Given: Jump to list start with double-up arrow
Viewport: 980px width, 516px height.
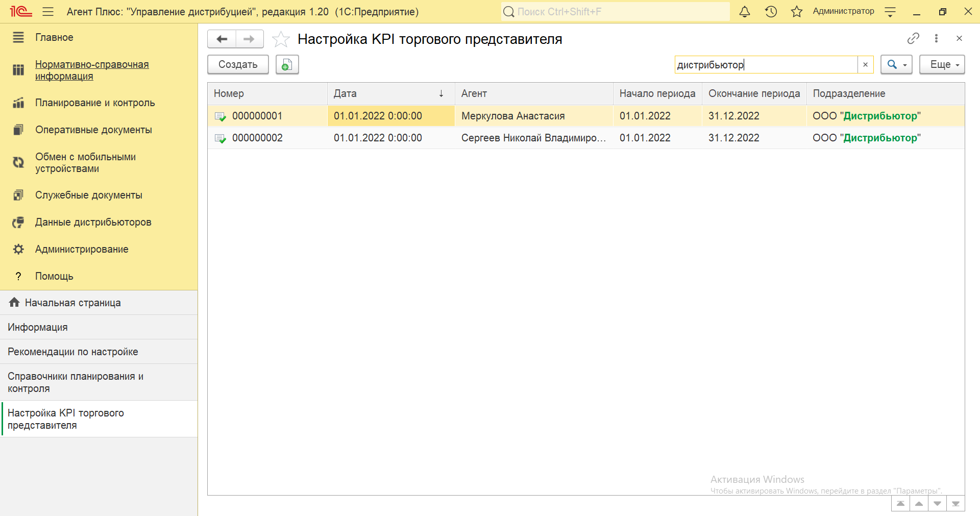Looking at the screenshot, I should coord(900,504).
